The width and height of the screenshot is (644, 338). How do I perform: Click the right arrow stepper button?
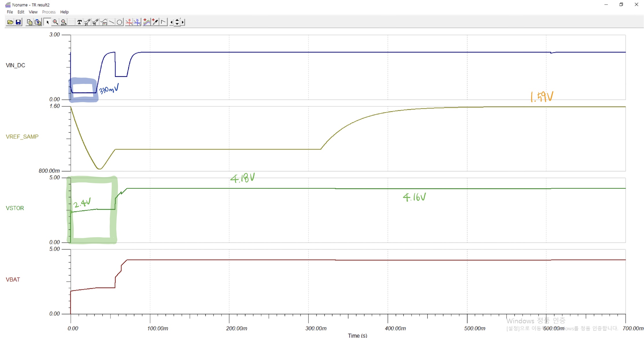tap(183, 22)
